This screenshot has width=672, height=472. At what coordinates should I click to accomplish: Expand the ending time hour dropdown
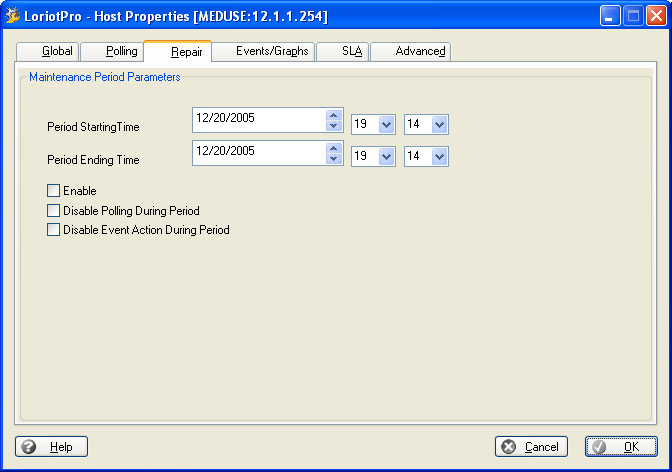386,157
